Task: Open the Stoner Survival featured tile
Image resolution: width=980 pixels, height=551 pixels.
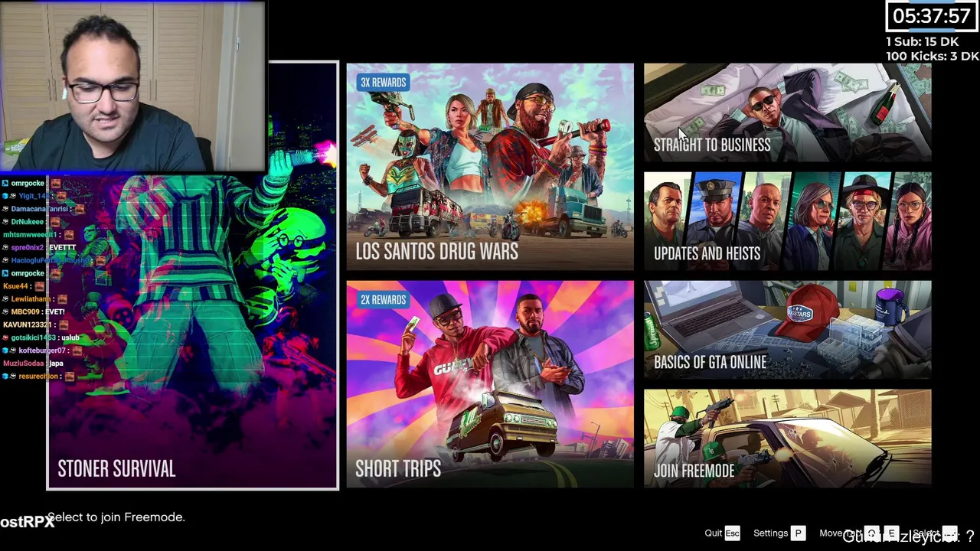Action: click(192, 275)
